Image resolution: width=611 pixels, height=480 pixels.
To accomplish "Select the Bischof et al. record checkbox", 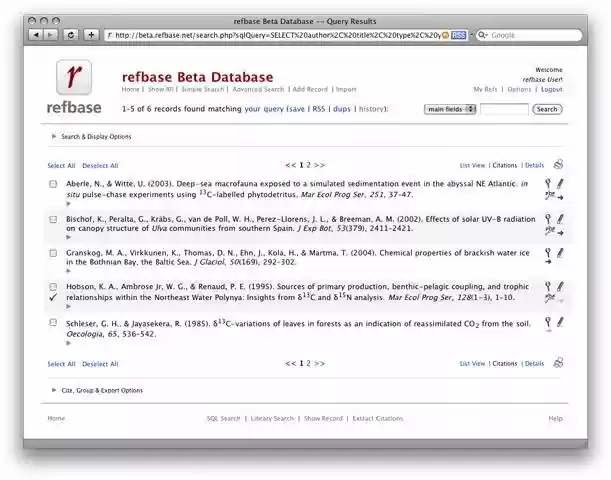I will click(53, 218).
